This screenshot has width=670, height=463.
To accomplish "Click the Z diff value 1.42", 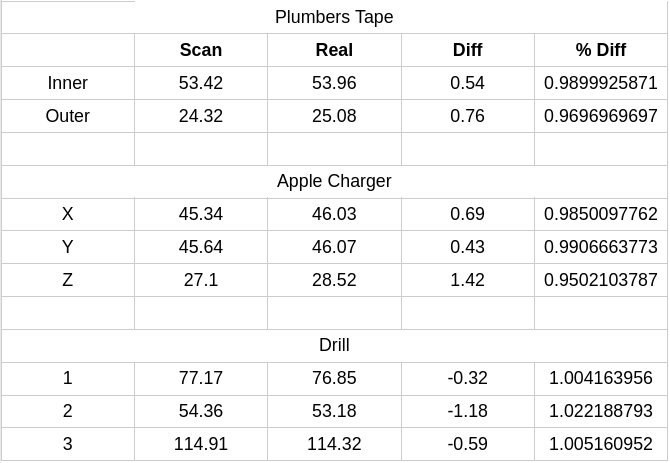I will tap(468, 280).
